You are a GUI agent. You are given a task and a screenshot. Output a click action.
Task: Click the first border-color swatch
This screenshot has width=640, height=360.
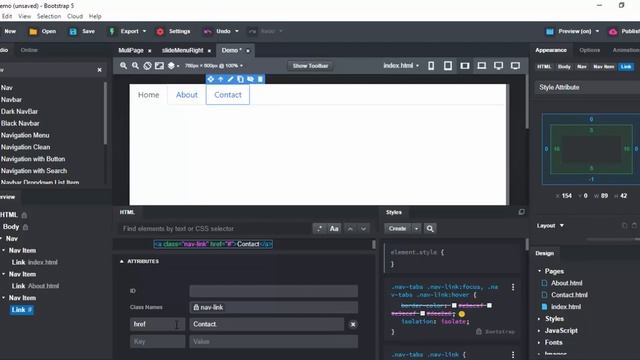click(454, 305)
